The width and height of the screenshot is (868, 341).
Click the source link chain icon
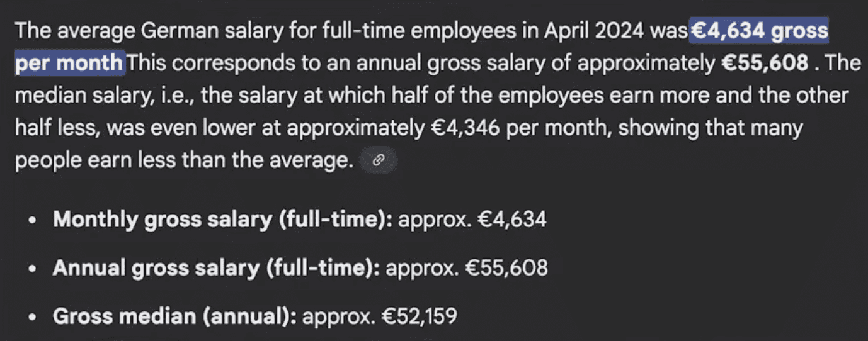tap(379, 161)
